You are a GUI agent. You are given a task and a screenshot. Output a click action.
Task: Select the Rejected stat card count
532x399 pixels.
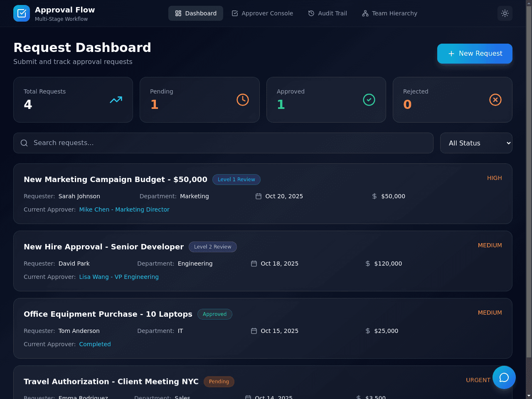pyautogui.click(x=407, y=104)
